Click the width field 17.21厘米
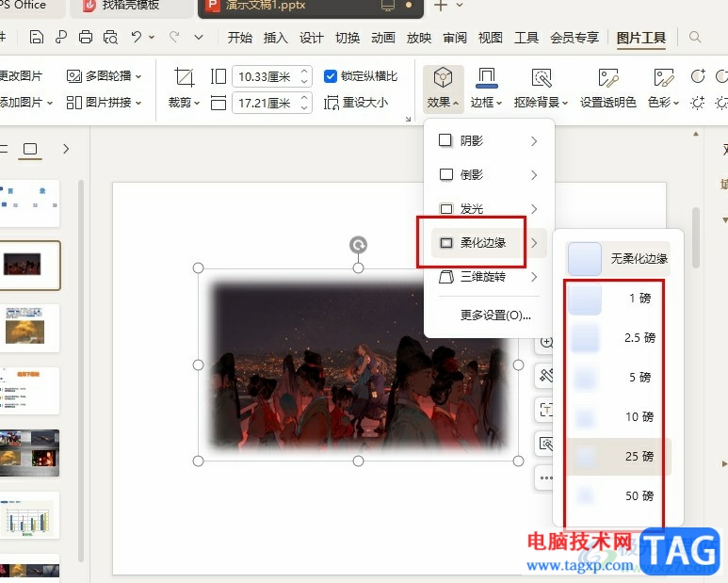728x583 pixels. [267, 103]
